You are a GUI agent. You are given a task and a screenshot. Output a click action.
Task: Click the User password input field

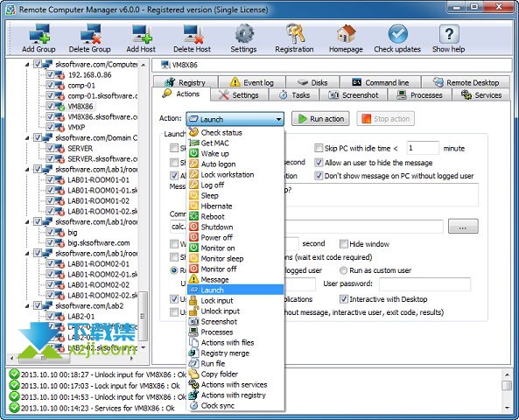pyautogui.click(x=424, y=284)
